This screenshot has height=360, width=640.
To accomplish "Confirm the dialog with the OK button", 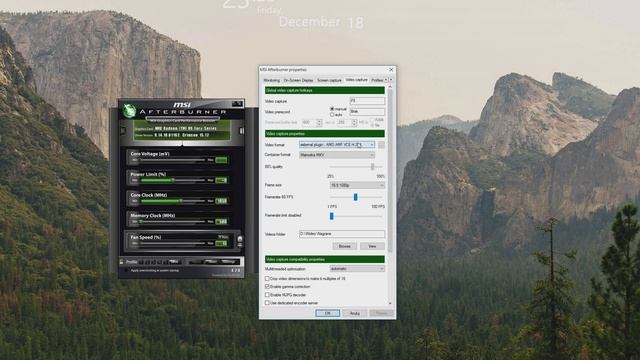I will pyautogui.click(x=327, y=313).
